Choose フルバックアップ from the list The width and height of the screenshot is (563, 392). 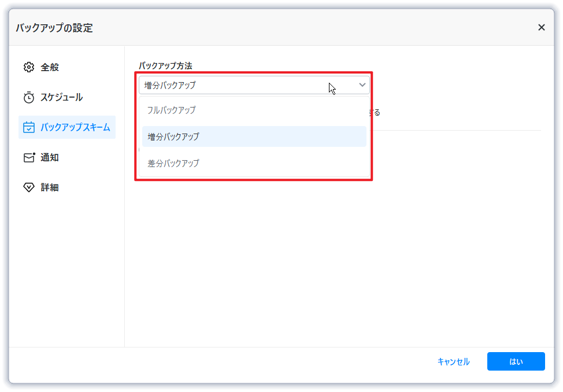click(x=172, y=110)
